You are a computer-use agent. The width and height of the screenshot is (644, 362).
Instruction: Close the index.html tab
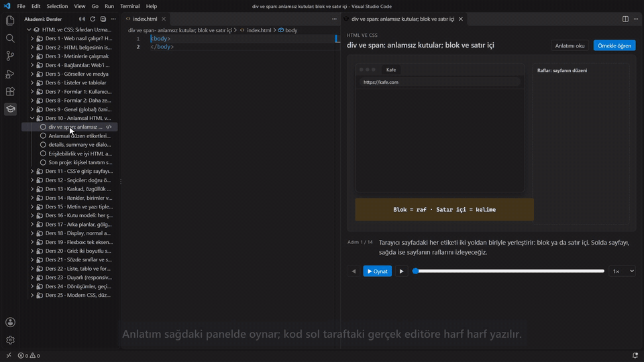tap(164, 19)
